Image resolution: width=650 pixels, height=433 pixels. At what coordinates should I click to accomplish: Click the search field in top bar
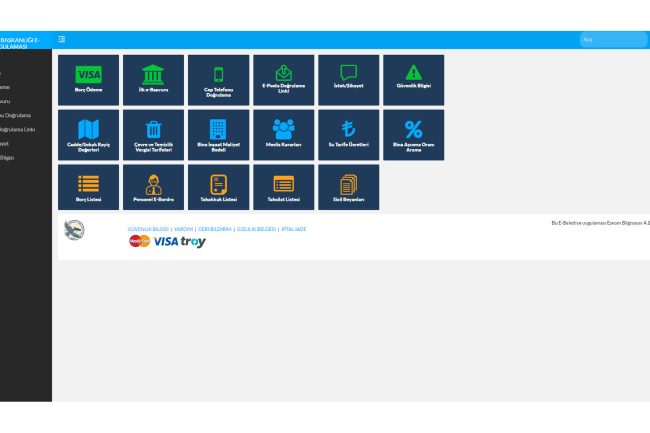612,40
